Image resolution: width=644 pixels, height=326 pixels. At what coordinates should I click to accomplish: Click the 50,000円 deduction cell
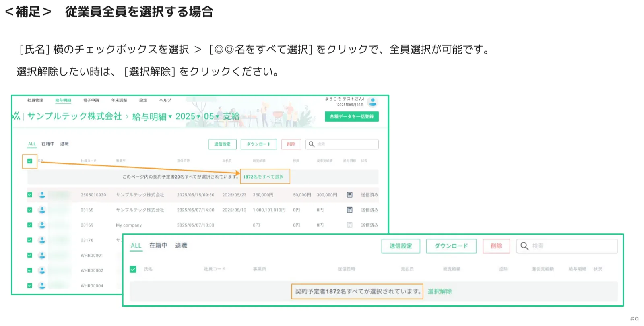(302, 195)
